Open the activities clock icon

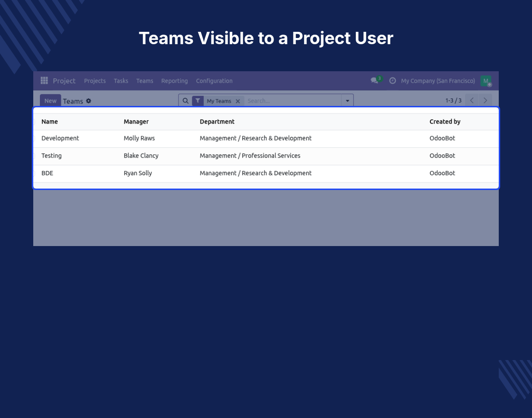tap(392, 80)
